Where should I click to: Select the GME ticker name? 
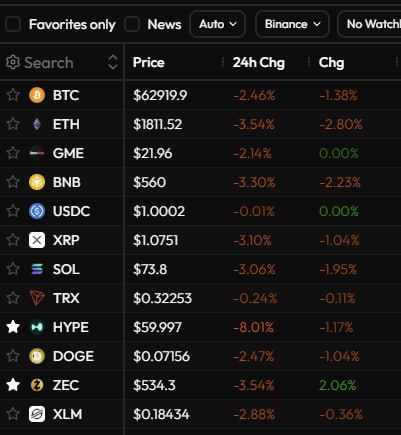click(68, 153)
